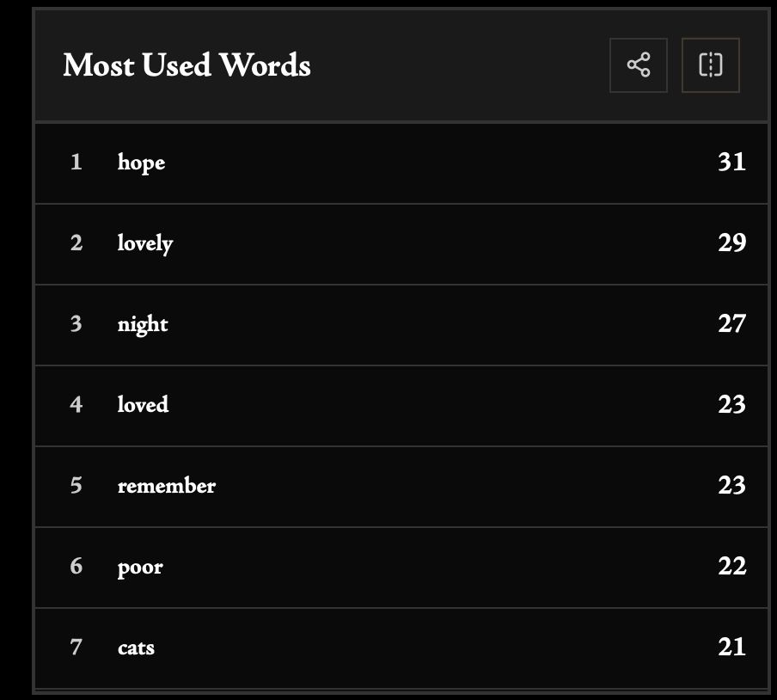Click the count 23 in the loved row
Viewport: 777px width, 700px height.
coord(731,404)
